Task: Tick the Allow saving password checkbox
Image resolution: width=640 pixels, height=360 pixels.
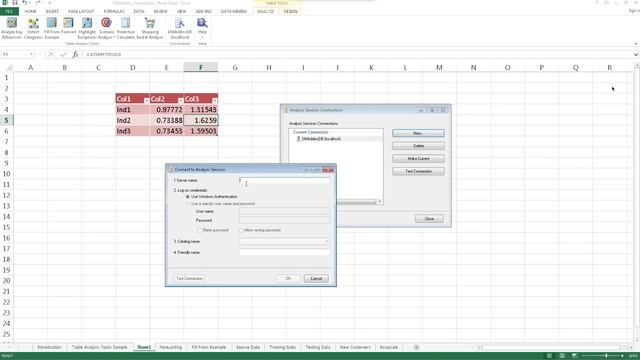Action: point(241,230)
